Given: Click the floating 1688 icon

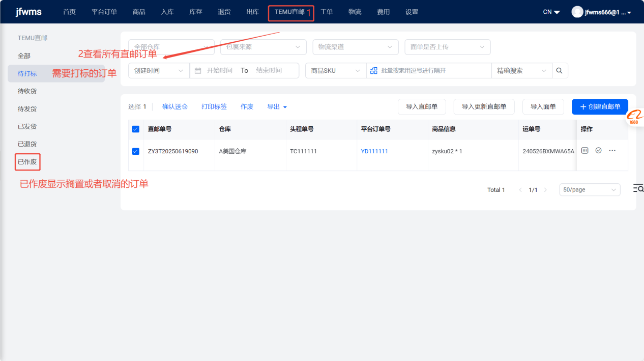Looking at the screenshot, I should point(634,117).
